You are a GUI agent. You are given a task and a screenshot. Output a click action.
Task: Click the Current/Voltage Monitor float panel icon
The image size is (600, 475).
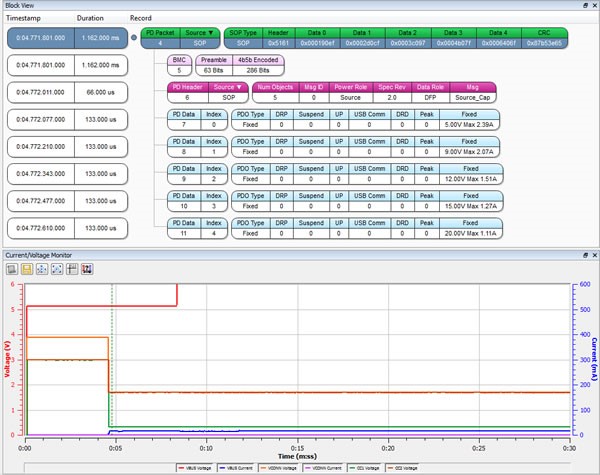[585, 255]
